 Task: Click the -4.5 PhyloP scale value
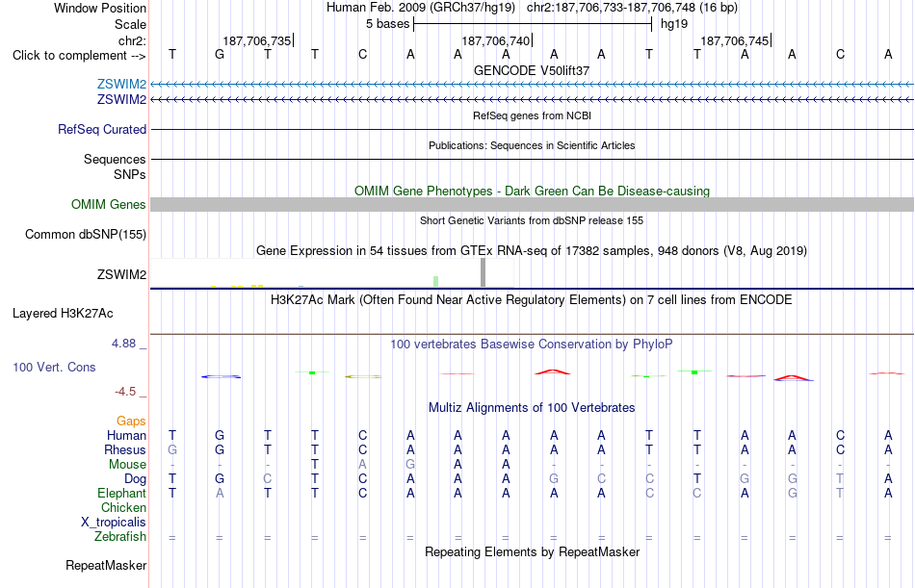point(125,392)
